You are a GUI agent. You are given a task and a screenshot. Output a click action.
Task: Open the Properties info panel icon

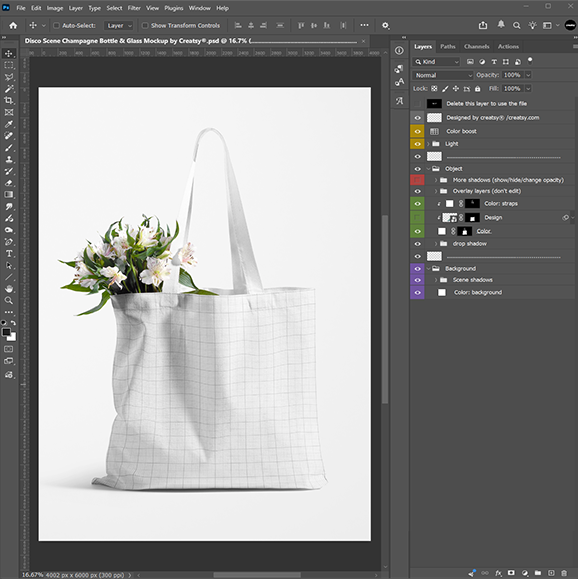coord(399,51)
